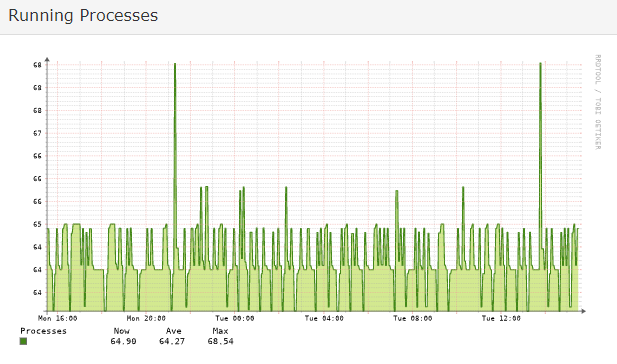The height and width of the screenshot is (364, 617).
Task: Select the Max value 68.54
Action: pyautogui.click(x=220, y=341)
